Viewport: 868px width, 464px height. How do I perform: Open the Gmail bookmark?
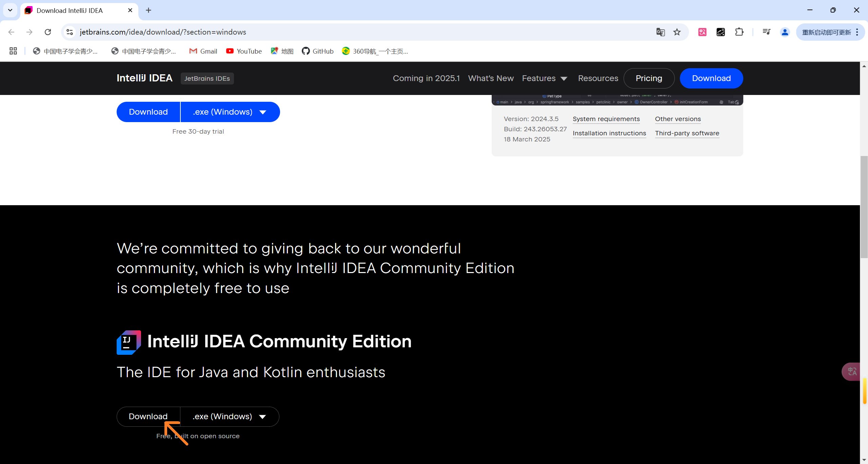[203, 51]
